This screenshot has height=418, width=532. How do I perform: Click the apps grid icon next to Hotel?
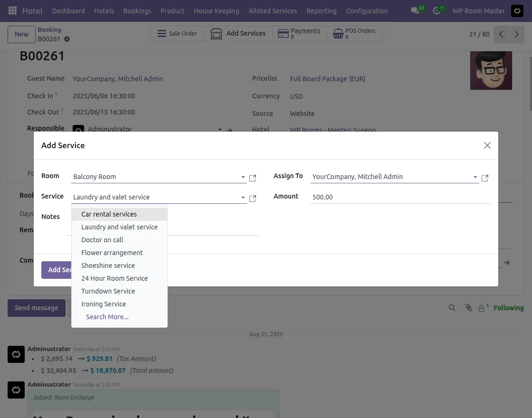(x=12, y=10)
